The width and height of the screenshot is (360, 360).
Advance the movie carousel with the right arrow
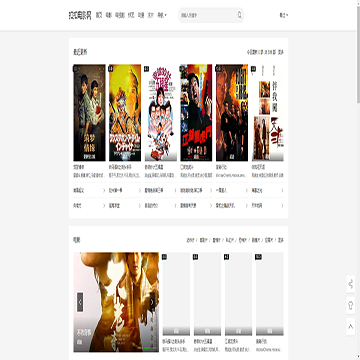pos(152,302)
